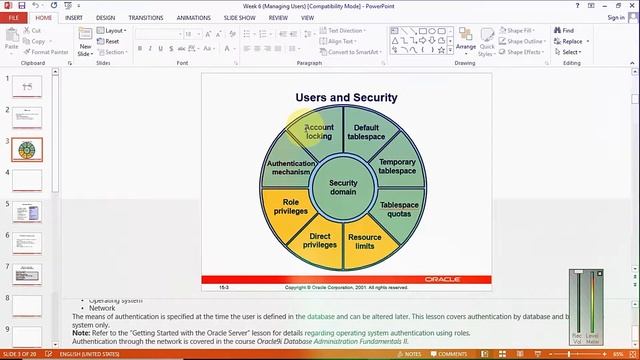Switch to the SLIDE SHOW tab
The height and width of the screenshot is (360, 640).
click(240, 18)
